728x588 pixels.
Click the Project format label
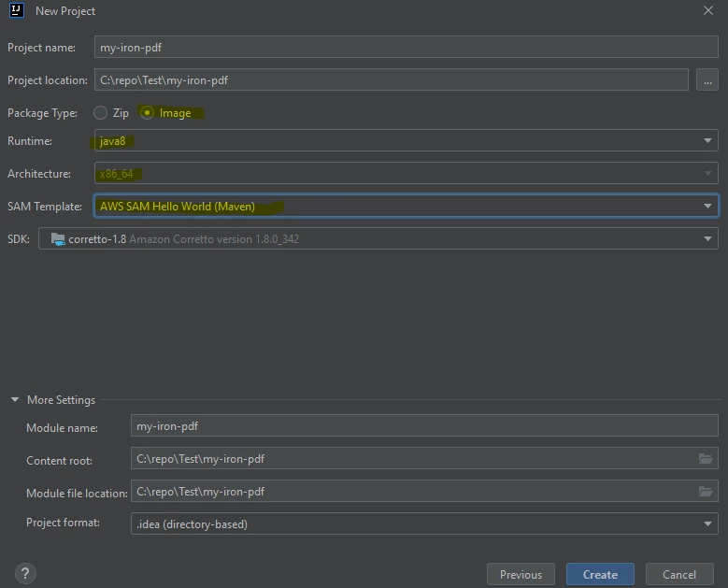tap(63, 523)
